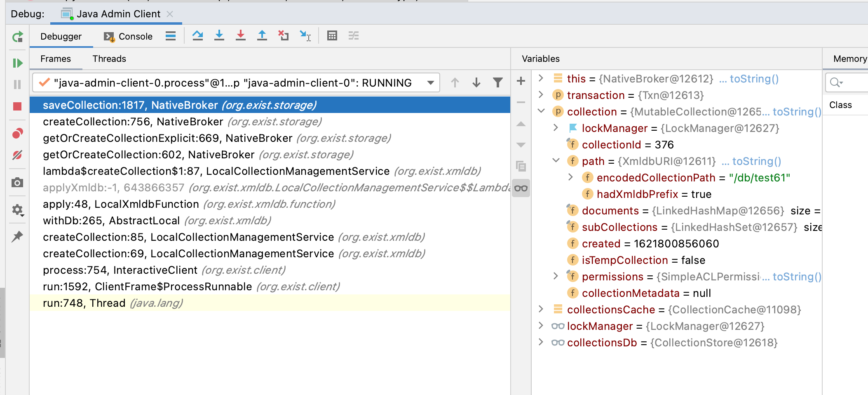Toggle the frames filter funnel icon
The width and height of the screenshot is (868, 395).
(x=498, y=83)
